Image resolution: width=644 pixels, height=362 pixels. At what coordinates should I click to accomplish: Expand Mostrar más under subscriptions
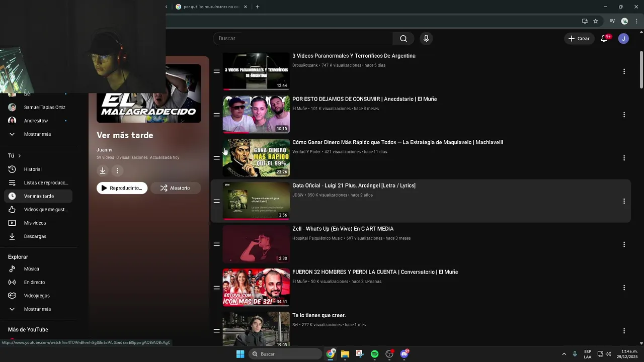38,134
